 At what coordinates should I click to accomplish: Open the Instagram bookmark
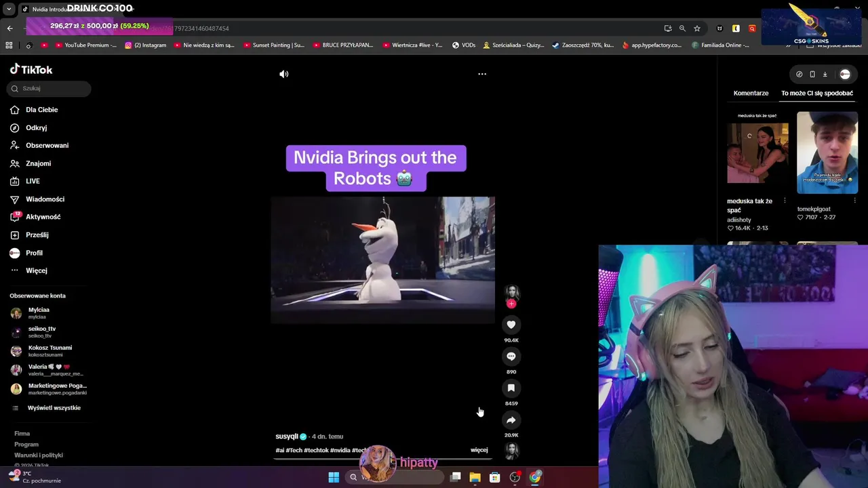(x=146, y=45)
